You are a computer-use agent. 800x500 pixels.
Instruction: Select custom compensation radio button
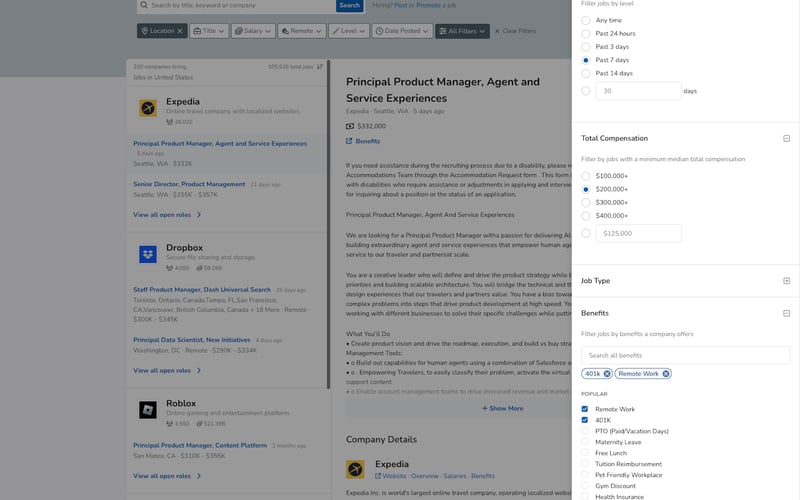coord(586,233)
